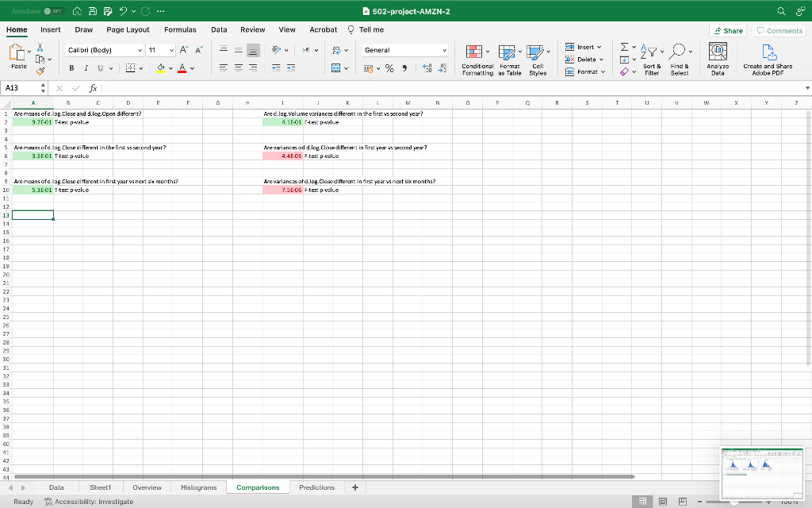Click the Percent Style icon
Image resolution: width=812 pixels, height=508 pixels.
coord(389,68)
